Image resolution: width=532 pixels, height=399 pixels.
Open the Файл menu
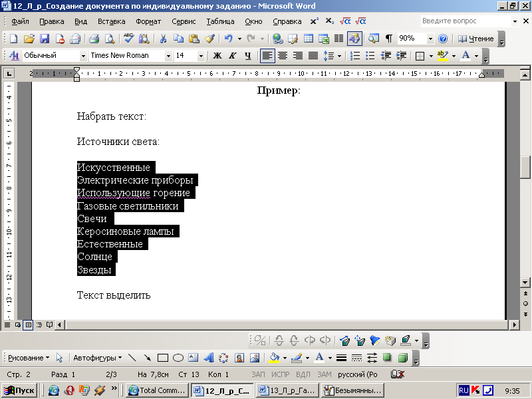pyautogui.click(x=20, y=21)
